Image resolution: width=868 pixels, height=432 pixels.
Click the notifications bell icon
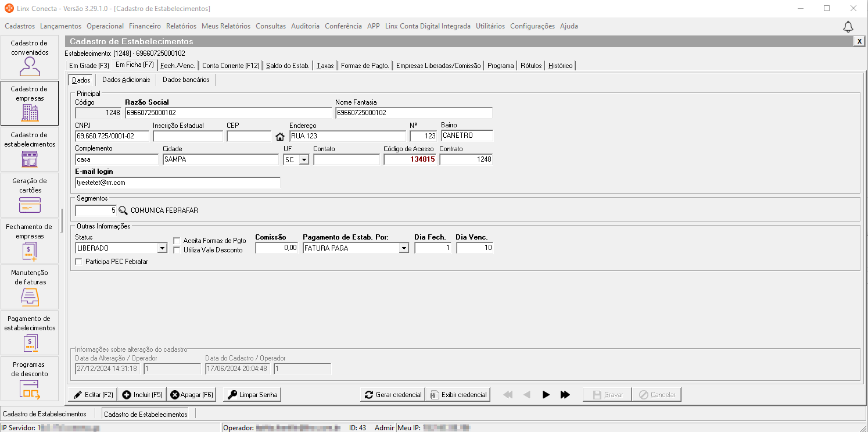point(848,27)
